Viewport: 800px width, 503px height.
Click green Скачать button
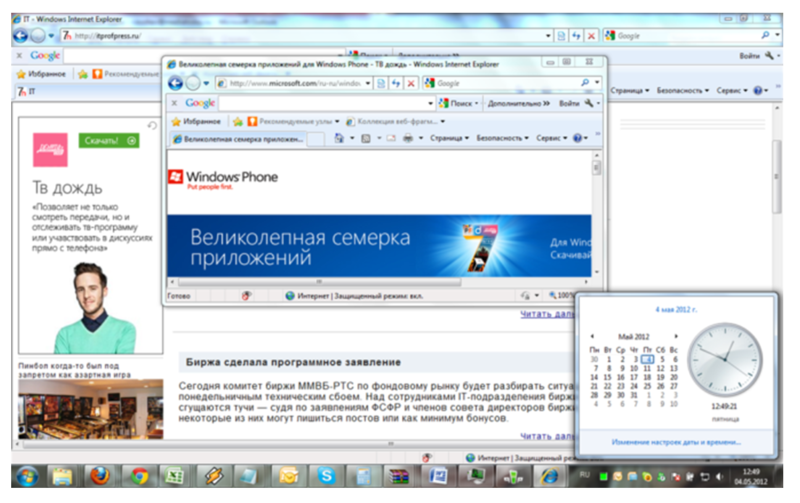(x=109, y=141)
